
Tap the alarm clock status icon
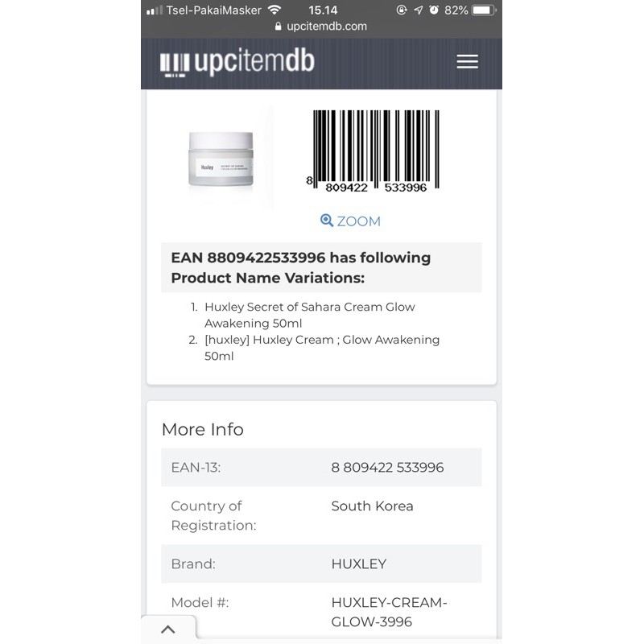pyautogui.click(x=434, y=10)
